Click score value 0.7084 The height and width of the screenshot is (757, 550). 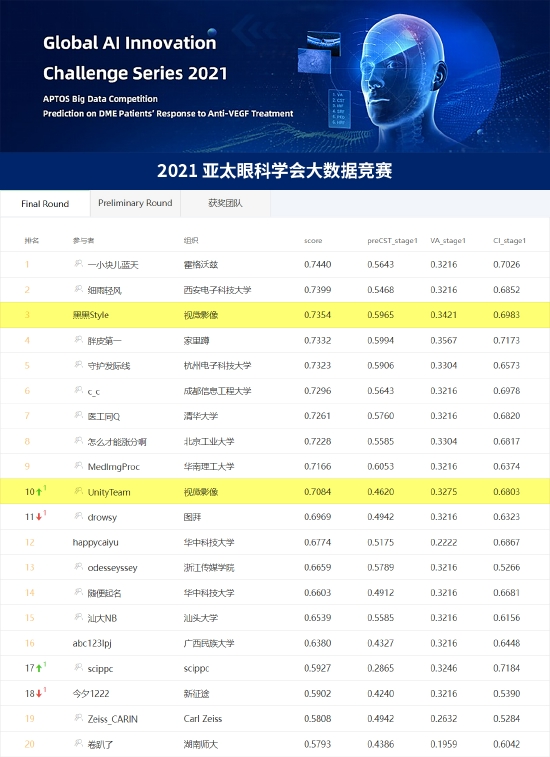318,492
